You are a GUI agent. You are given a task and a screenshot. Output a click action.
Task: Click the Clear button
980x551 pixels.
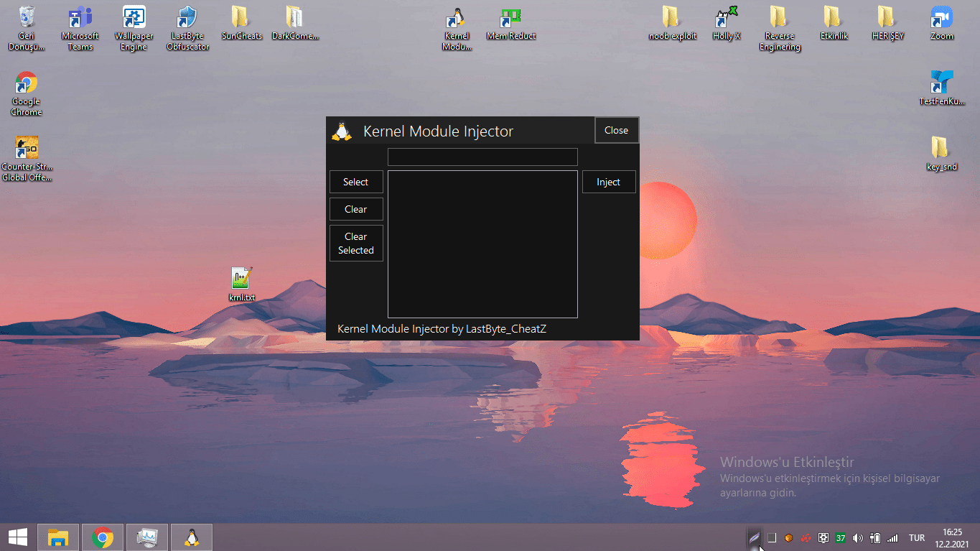click(356, 209)
